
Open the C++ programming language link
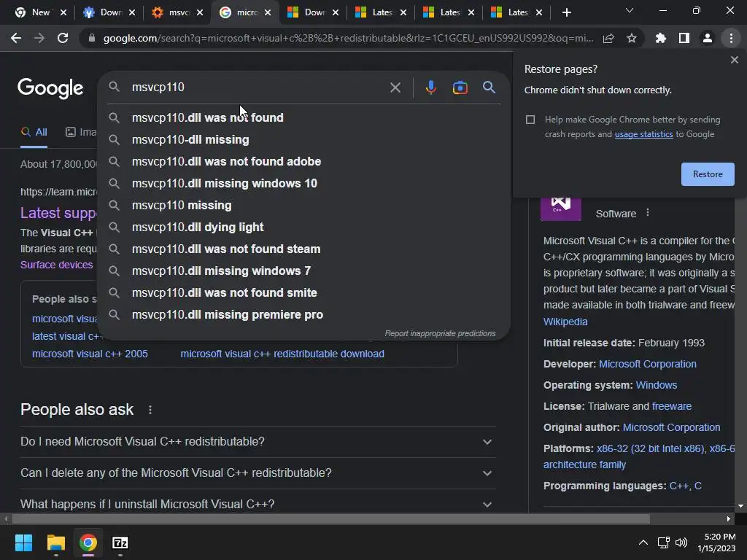(x=678, y=486)
